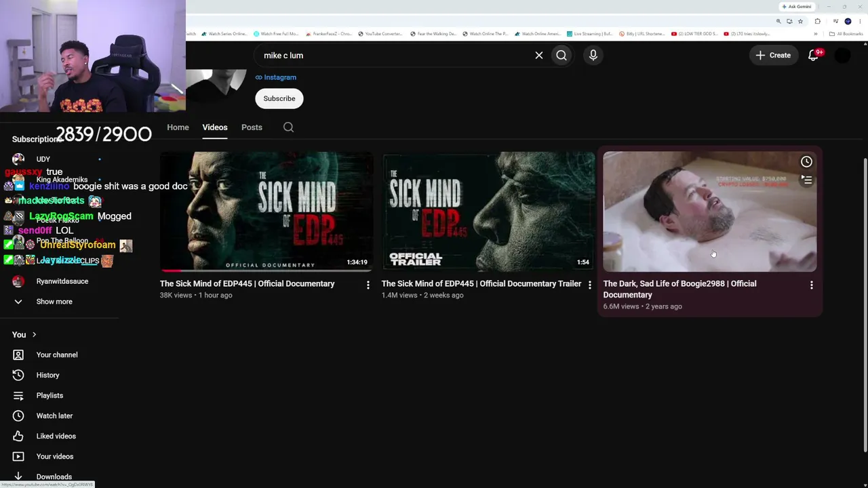The width and height of the screenshot is (868, 488).
Task: Open more actions for Boogie2988 documentary
Action: 812,285
